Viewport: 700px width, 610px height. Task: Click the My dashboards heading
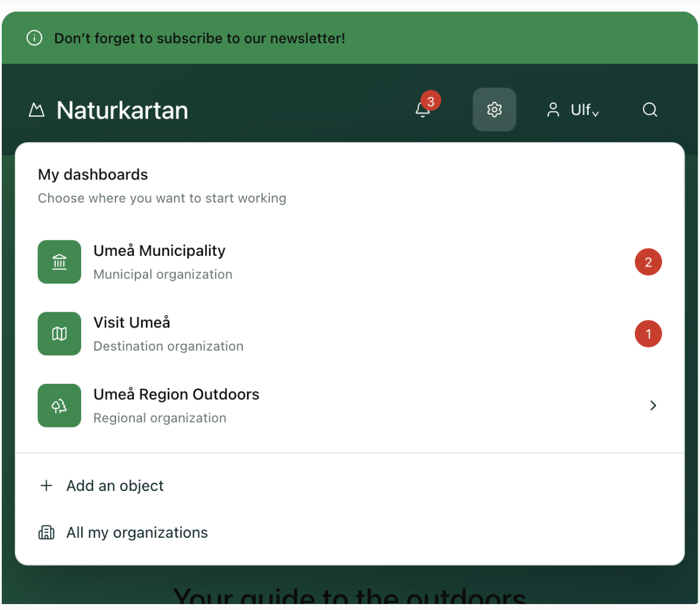(93, 175)
